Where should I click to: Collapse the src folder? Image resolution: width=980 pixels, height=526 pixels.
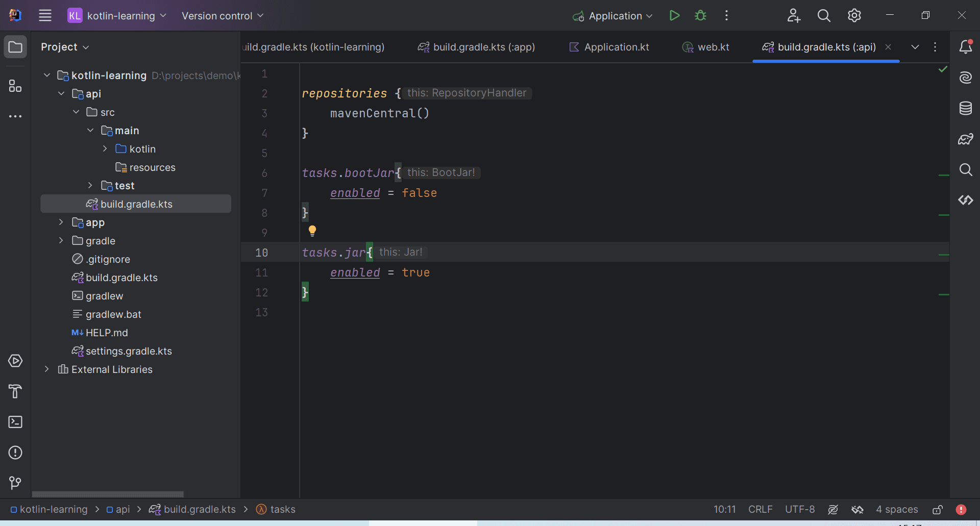click(76, 112)
